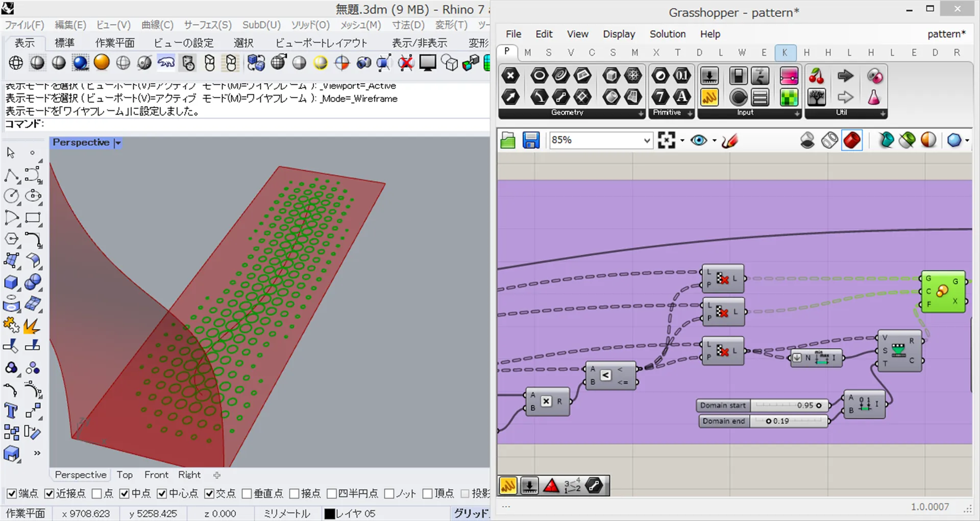This screenshot has height=521, width=980.
Task: Expand the Input panel with its plus arrow
Action: [x=797, y=113]
